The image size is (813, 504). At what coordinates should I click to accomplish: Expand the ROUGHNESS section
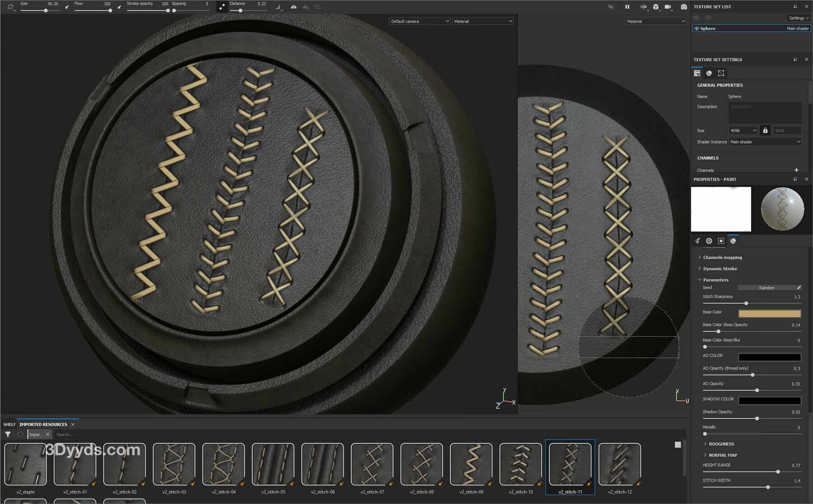tap(721, 444)
